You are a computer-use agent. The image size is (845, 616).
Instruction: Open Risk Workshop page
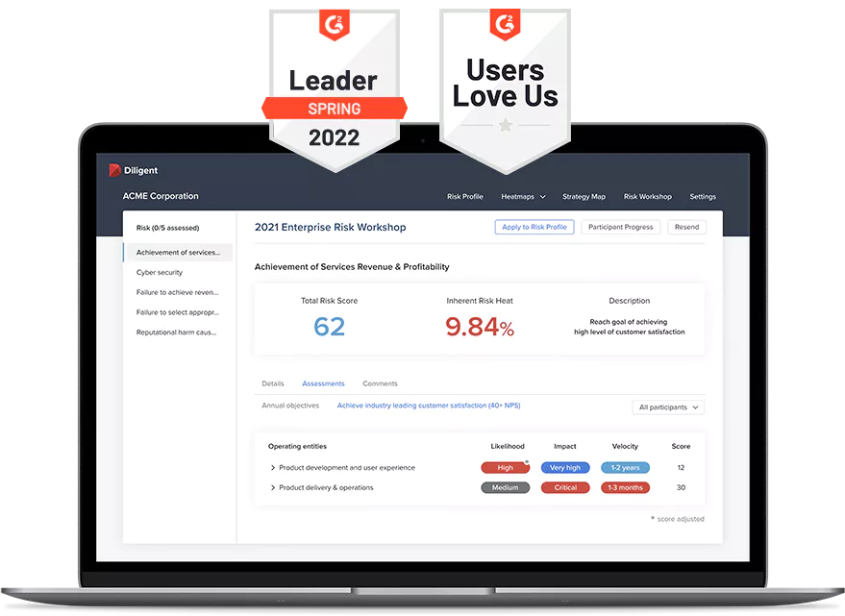(x=648, y=197)
